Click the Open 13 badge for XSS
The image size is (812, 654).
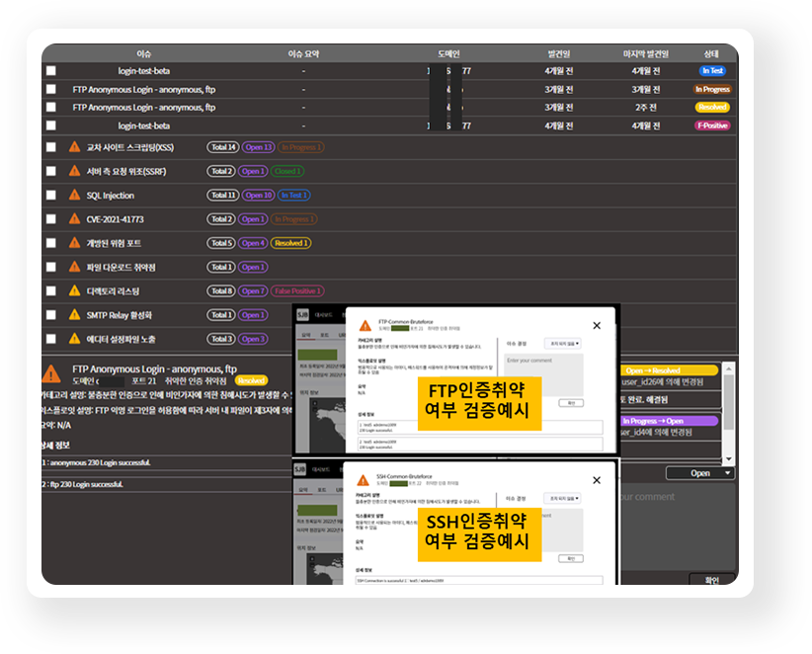coord(258,147)
